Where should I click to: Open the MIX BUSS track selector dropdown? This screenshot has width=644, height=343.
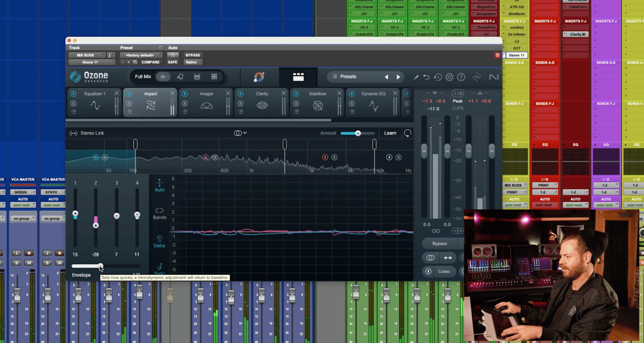click(87, 55)
